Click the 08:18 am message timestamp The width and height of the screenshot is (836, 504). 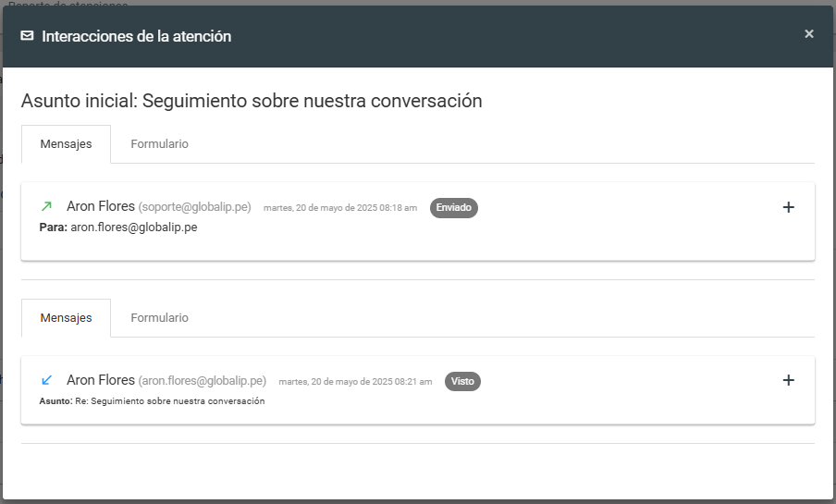coord(339,208)
